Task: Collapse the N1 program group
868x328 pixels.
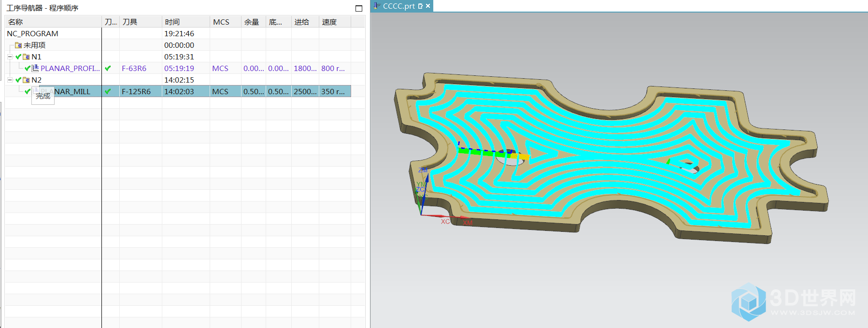Action: (x=10, y=57)
